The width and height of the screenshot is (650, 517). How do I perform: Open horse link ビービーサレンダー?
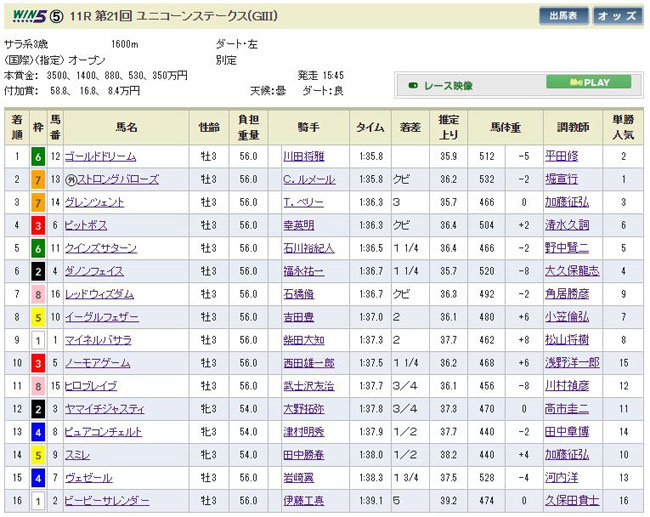[106, 501]
